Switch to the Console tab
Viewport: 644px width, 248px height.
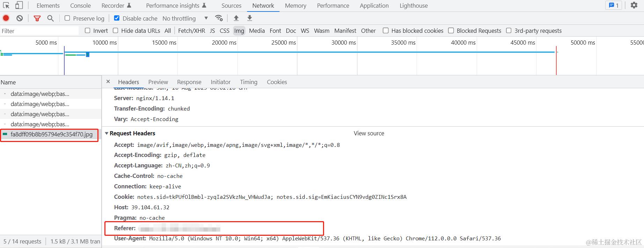80,6
